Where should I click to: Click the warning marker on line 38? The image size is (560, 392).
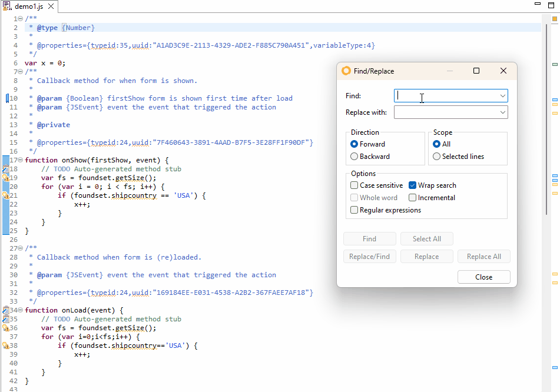(6, 346)
